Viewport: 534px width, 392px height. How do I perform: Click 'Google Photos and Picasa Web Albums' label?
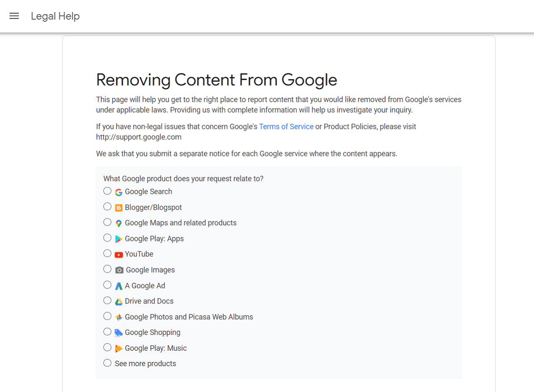coord(189,317)
